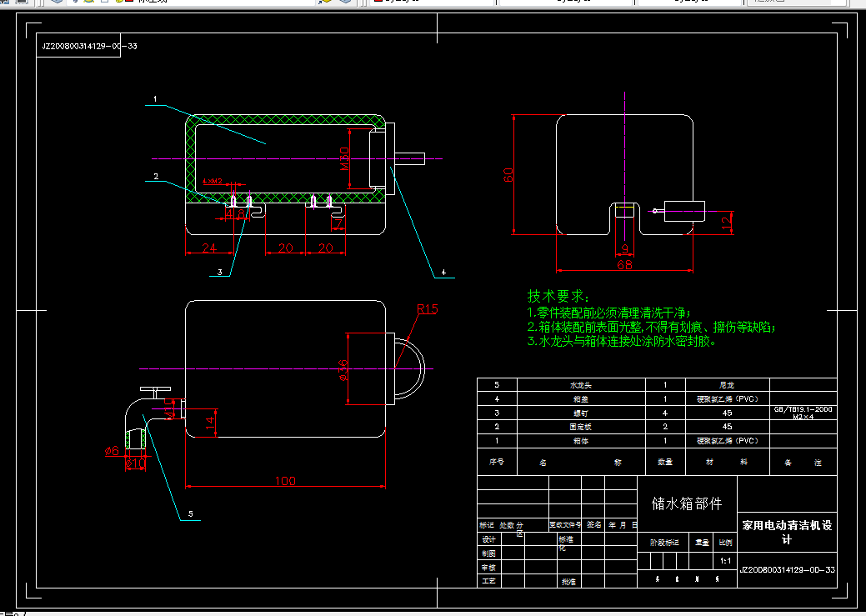Select the 尼龙 material cell
866x616 pixels.
click(x=728, y=384)
